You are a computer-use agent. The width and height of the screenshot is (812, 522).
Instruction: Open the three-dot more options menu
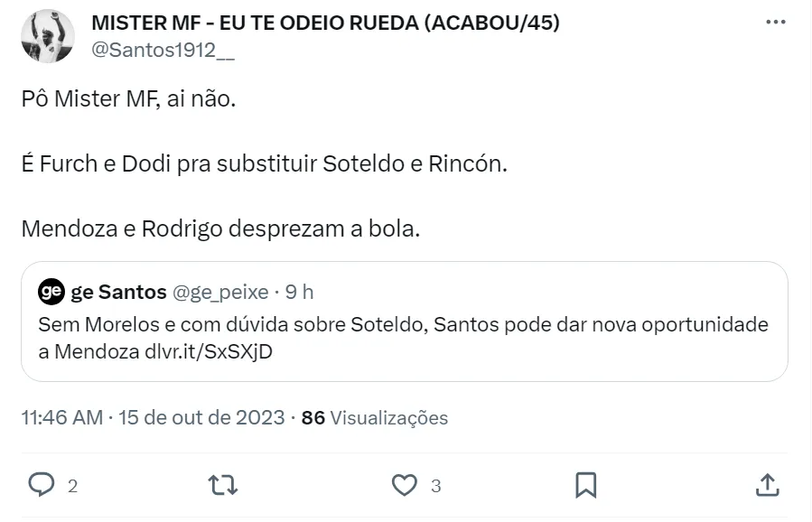[x=775, y=23]
